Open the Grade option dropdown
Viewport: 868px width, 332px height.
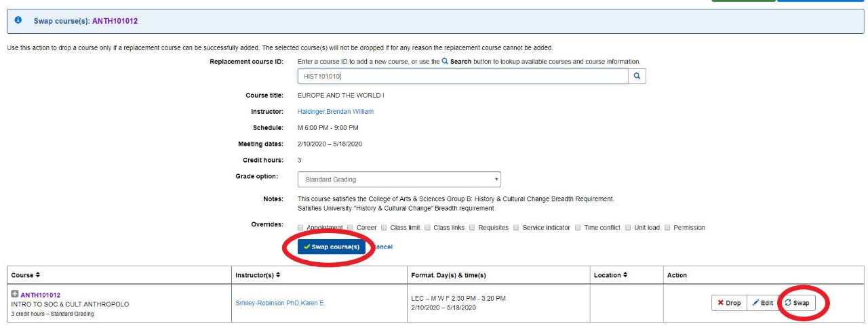[399, 180]
